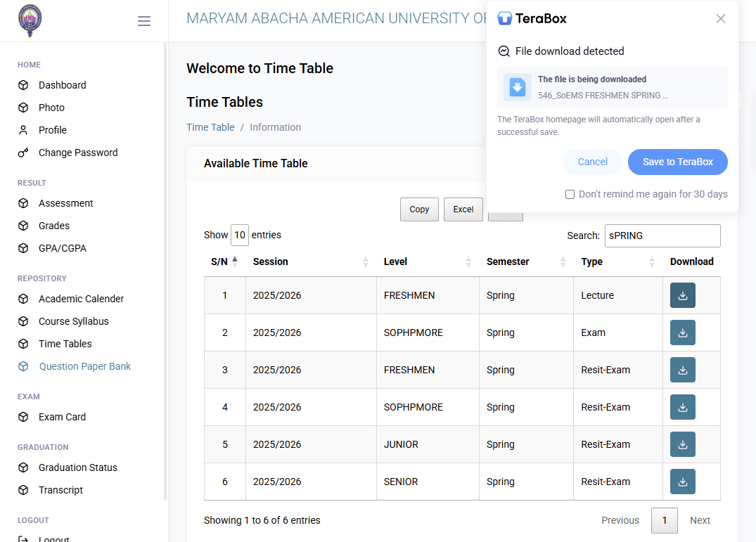Select page 1 in pagination
This screenshot has height=542, width=756.
coord(665,520)
